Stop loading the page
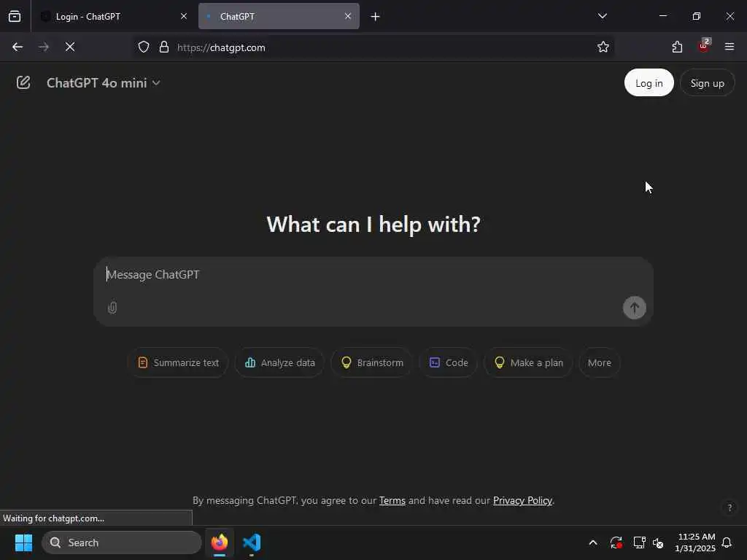The width and height of the screenshot is (747, 560). pyautogui.click(x=70, y=47)
